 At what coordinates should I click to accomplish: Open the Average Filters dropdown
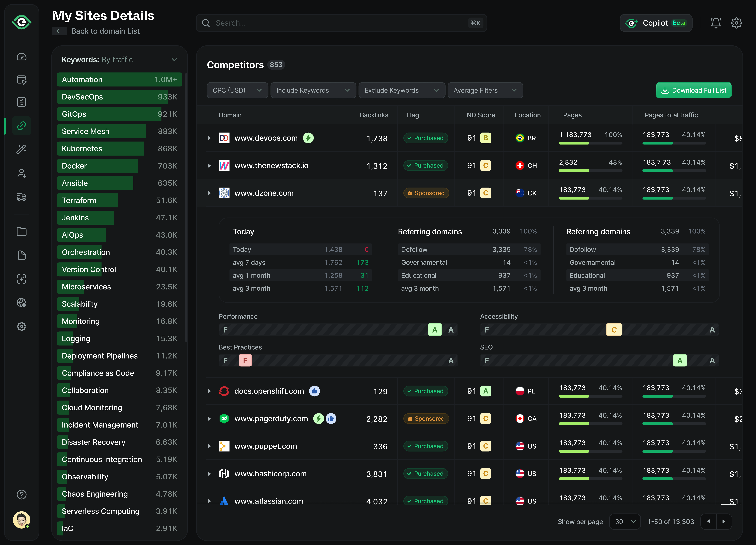[x=485, y=90]
